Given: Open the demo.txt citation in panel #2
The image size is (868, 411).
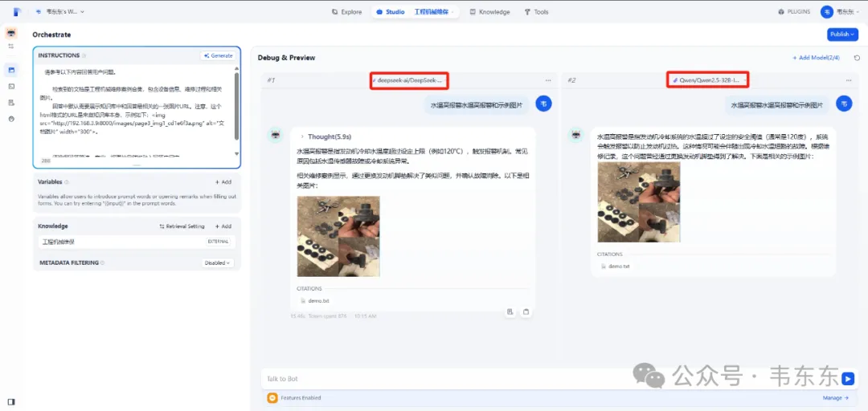Looking at the screenshot, I should [x=615, y=266].
